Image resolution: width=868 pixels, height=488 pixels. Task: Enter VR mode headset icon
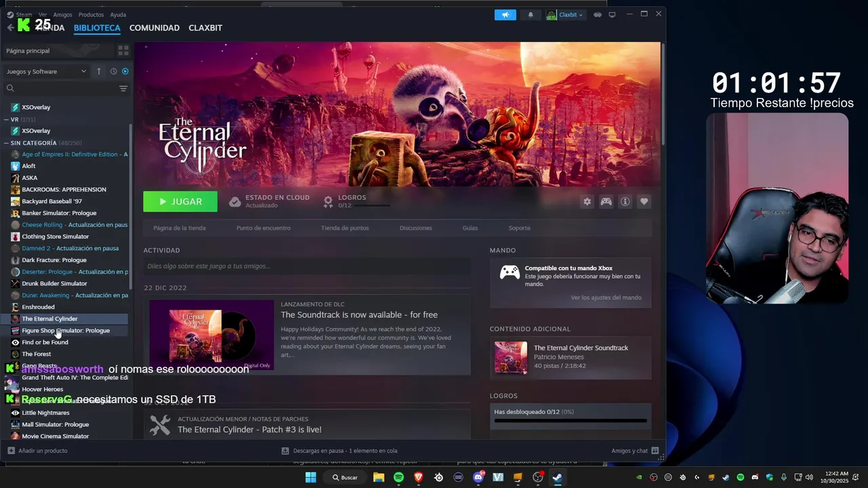coord(597,15)
